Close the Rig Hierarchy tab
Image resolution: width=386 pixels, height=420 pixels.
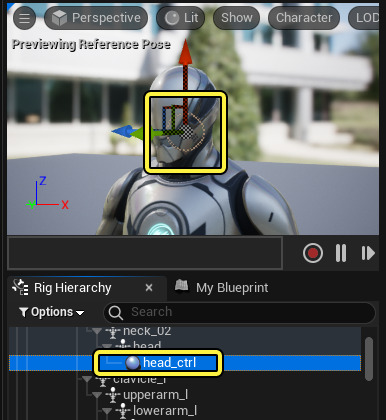pos(149,288)
